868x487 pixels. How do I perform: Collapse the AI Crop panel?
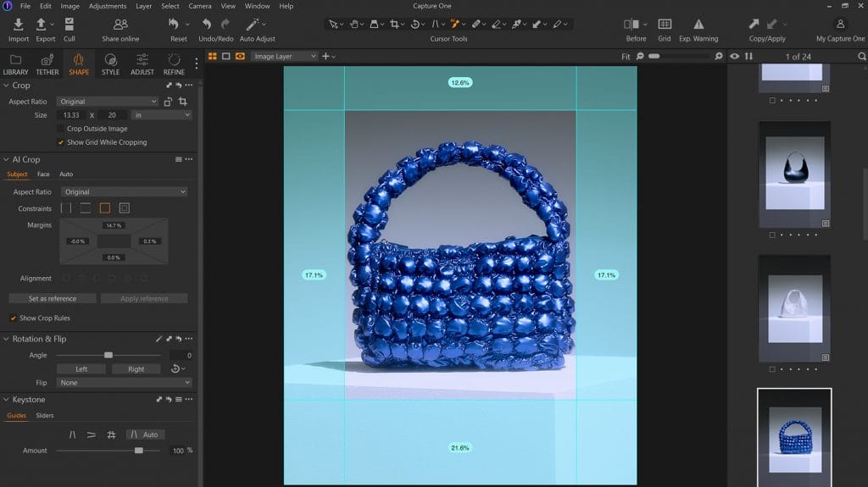coord(6,159)
